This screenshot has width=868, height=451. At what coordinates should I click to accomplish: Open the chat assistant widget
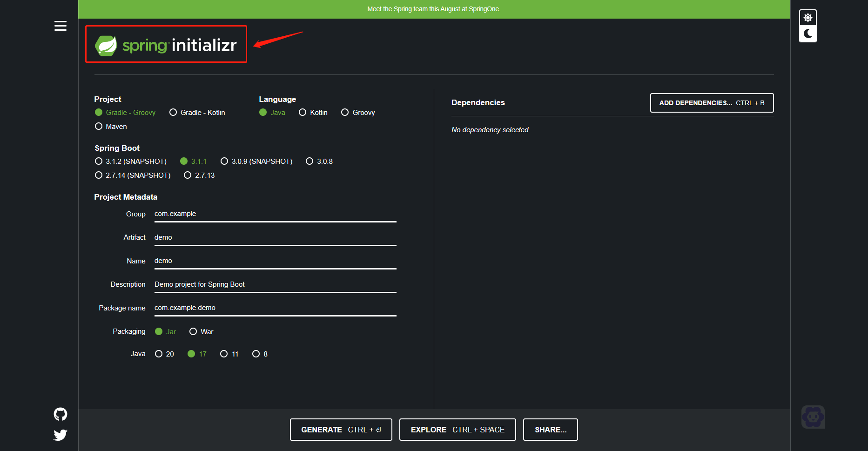tap(813, 417)
